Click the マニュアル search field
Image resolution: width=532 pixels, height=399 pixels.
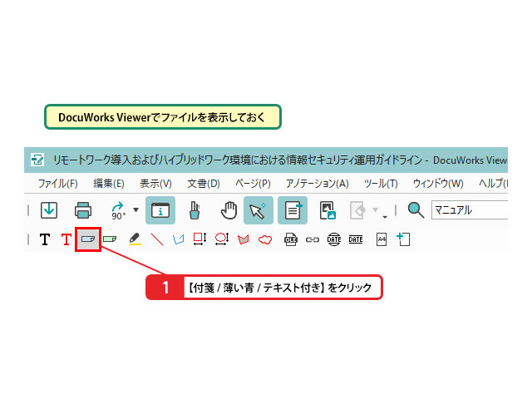(x=470, y=210)
